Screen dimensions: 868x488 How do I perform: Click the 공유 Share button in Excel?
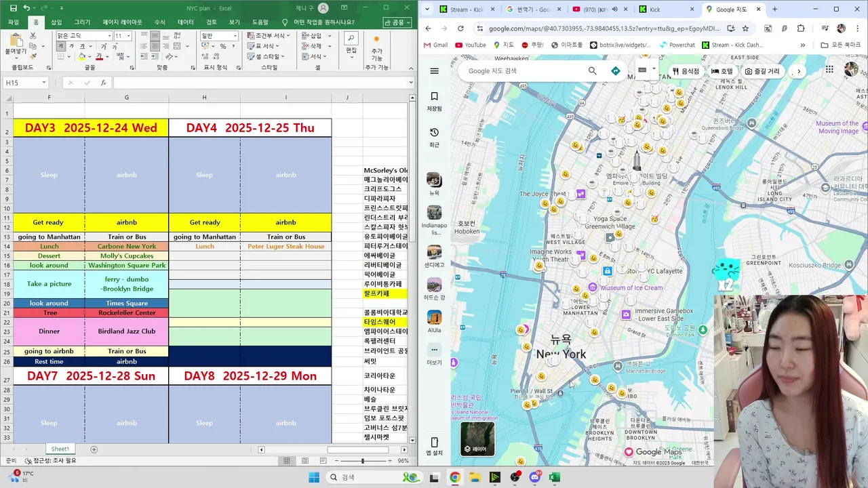coord(397,22)
